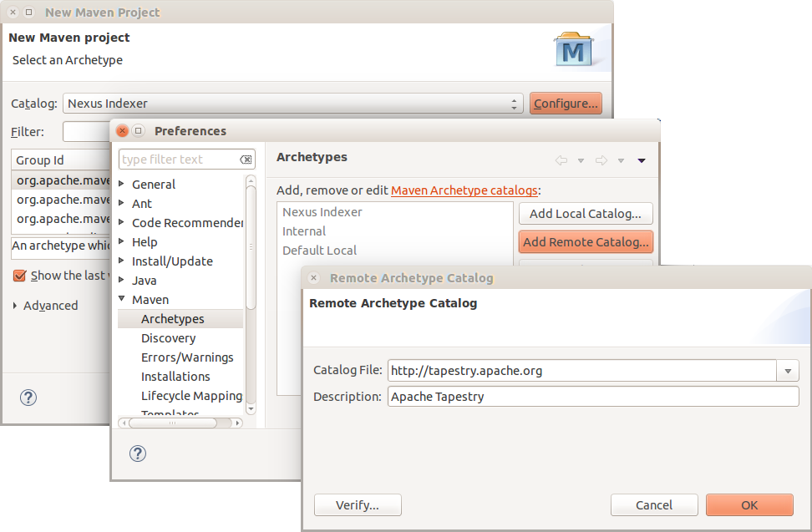Screen dimensions: 812x532
Task: Click the back navigation arrow in Archetypes page
Action: tap(561, 160)
